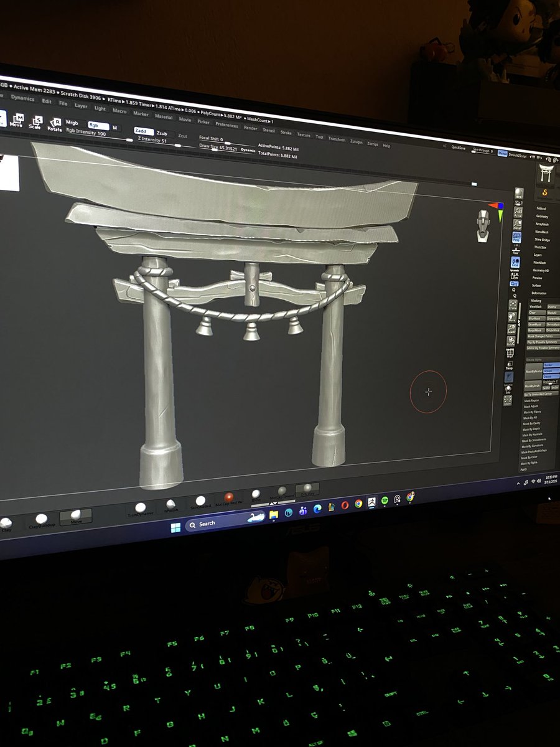Screen dimensions: 560x747
Task: Open the Dynamics menu
Action: (x=23, y=98)
